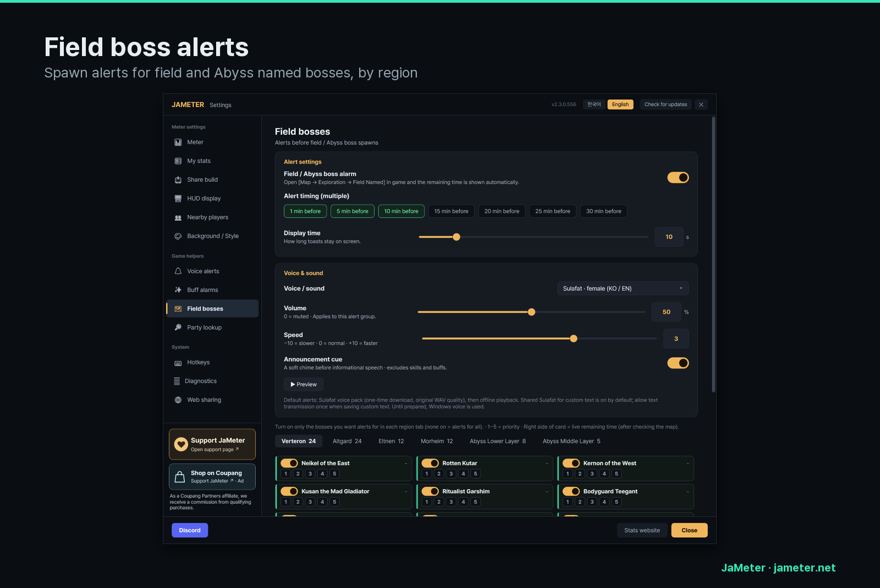Viewport: 880px width, 588px height.
Task: Close the settings window with X
Action: (701, 104)
